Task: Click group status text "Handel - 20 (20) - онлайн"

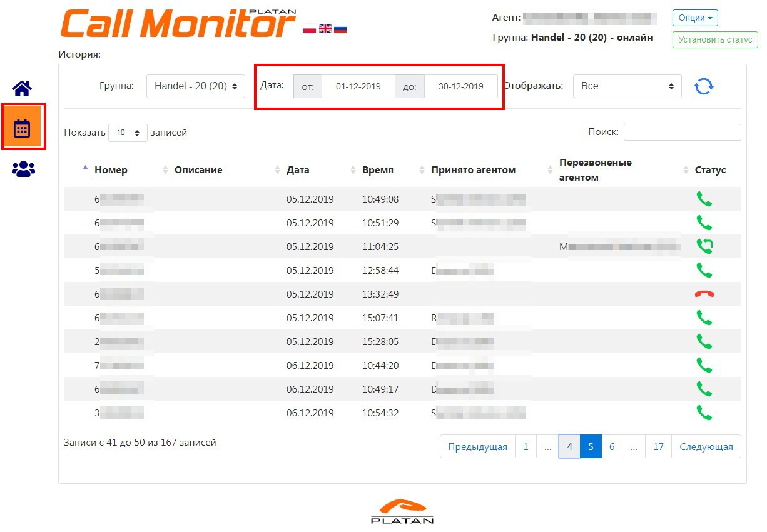Action: [592, 38]
